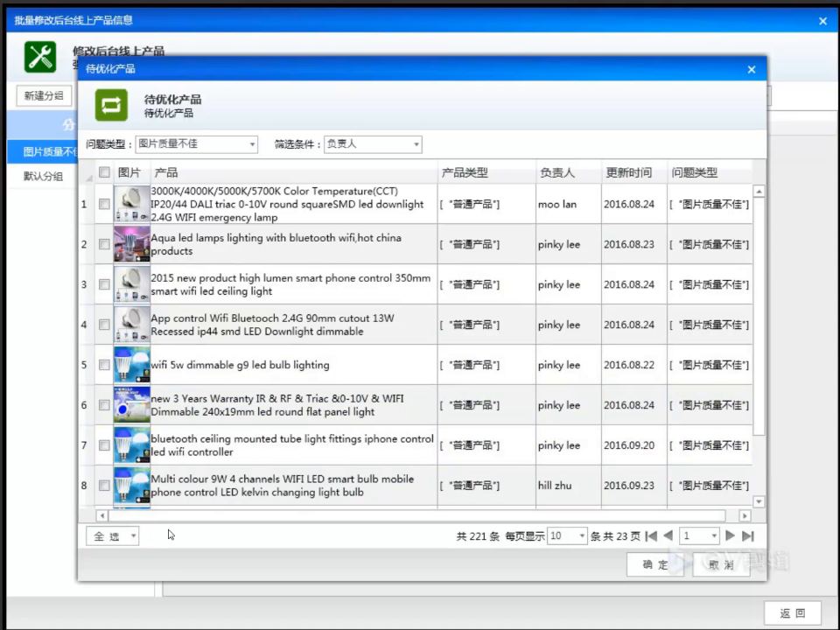Click the 新建分组 button
Viewport: 840px width, 630px height.
pyautogui.click(x=44, y=96)
